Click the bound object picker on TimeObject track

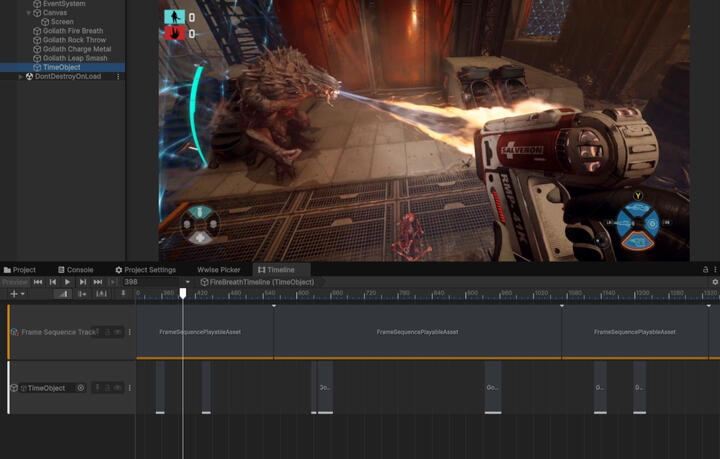(x=81, y=388)
